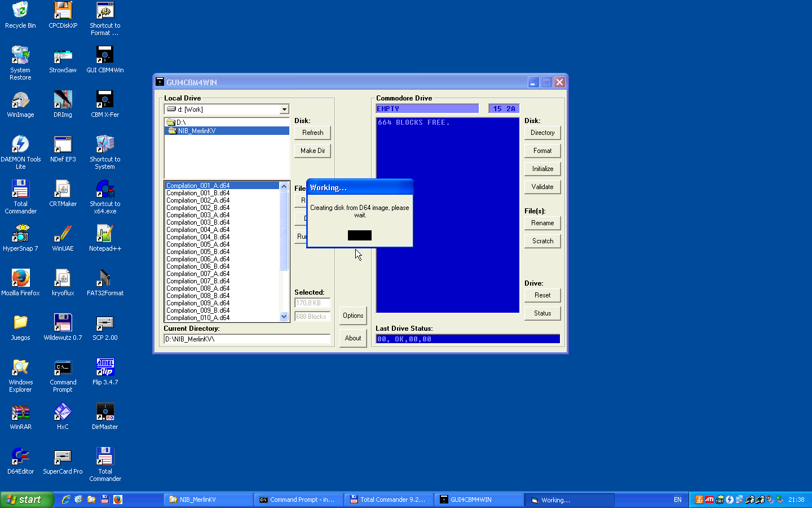The image size is (812, 508).
Task: Select the Juegos folder on desktop
Action: 20,327
